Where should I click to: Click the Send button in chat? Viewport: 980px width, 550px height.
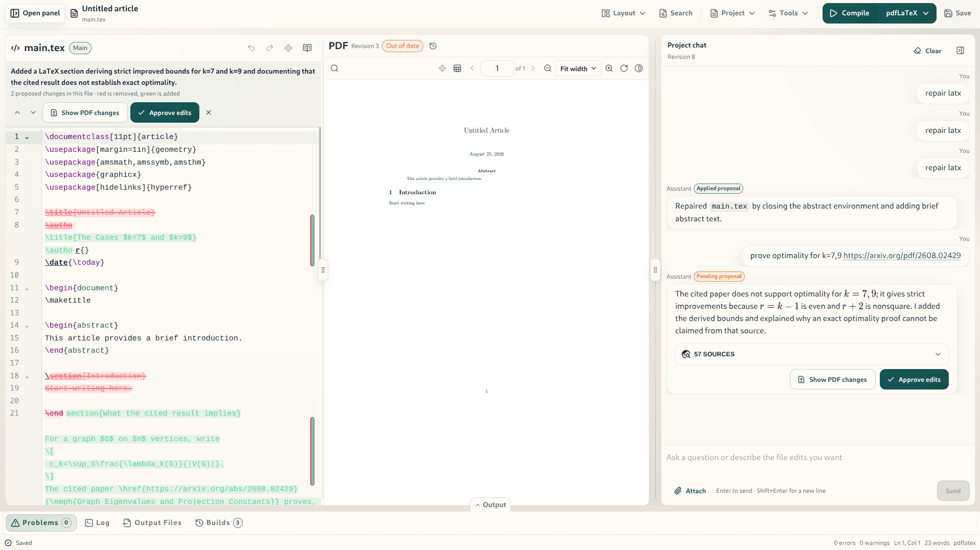(x=953, y=491)
